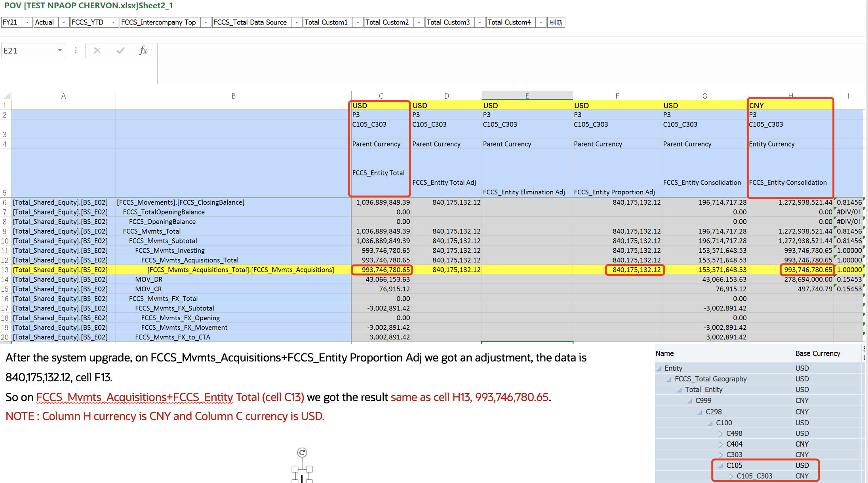Open Insert Function via the fx icon
The width and height of the screenshot is (868, 483).
coord(143,50)
